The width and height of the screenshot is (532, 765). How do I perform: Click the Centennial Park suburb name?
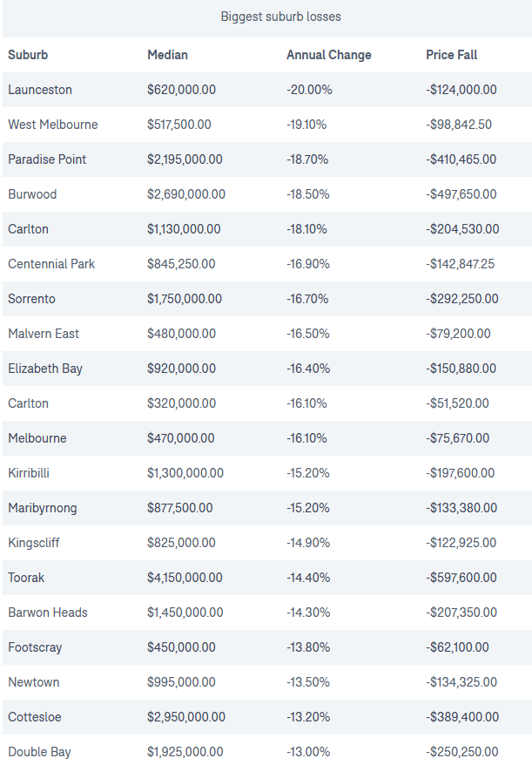51,264
